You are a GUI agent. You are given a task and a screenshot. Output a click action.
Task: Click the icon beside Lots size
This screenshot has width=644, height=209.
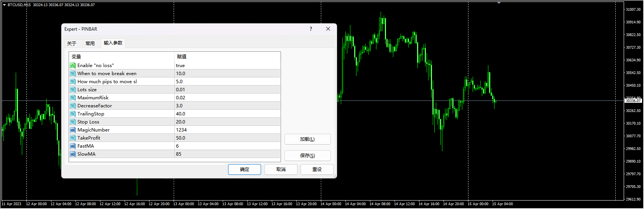click(x=73, y=90)
